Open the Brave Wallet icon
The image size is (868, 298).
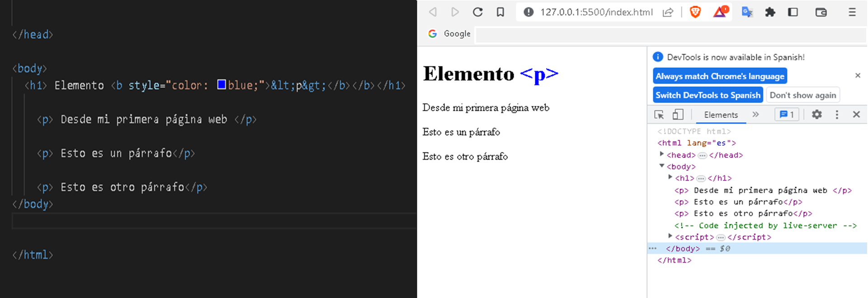[x=821, y=12]
